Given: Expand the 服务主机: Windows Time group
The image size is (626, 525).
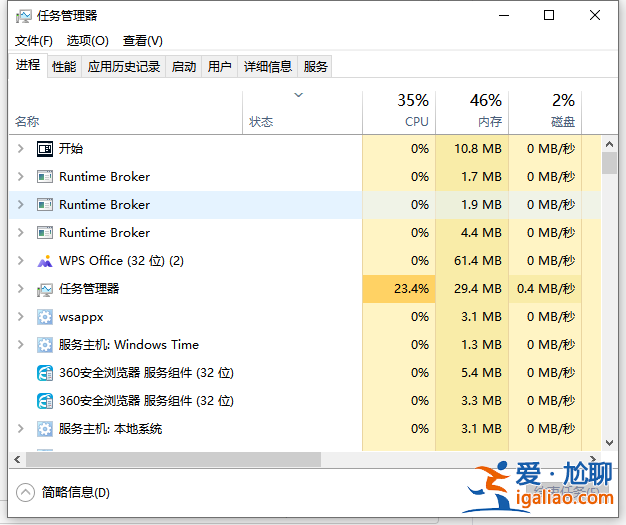Looking at the screenshot, I should coord(21,345).
